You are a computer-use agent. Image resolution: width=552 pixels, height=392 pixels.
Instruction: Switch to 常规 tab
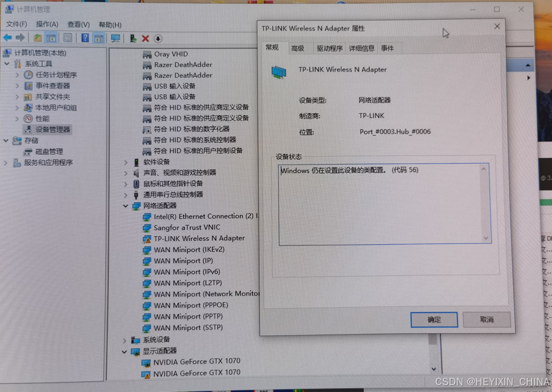pos(272,47)
